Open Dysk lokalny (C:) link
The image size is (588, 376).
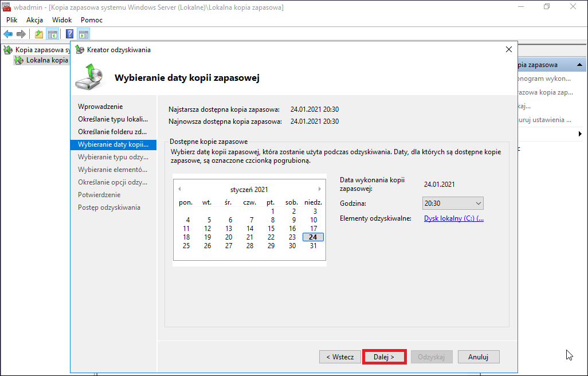(454, 218)
